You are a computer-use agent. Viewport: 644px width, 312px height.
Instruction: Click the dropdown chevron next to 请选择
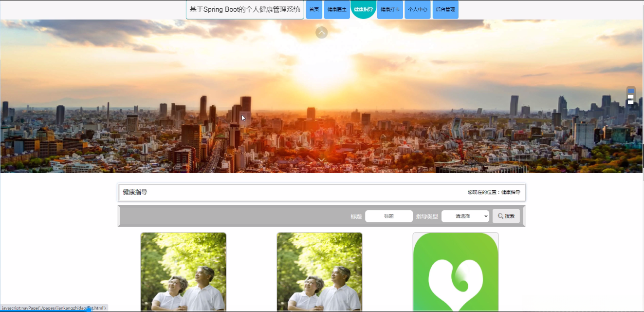(485, 216)
